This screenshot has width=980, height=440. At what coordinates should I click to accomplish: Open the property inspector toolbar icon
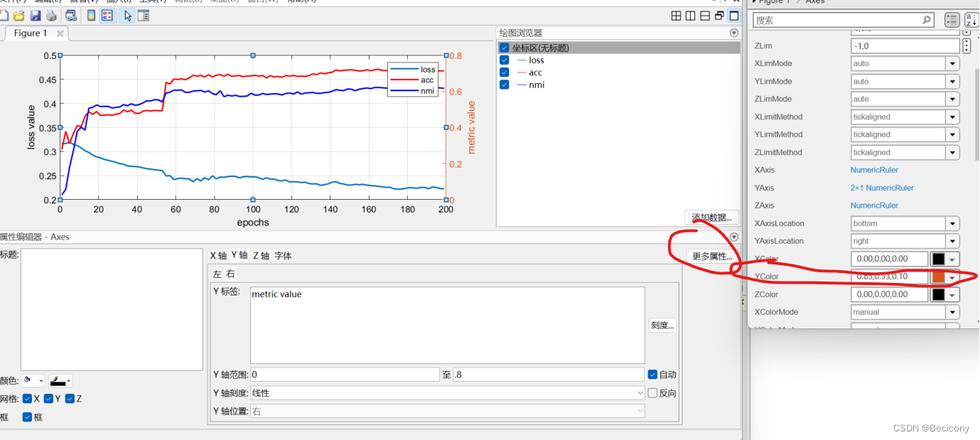point(144,16)
